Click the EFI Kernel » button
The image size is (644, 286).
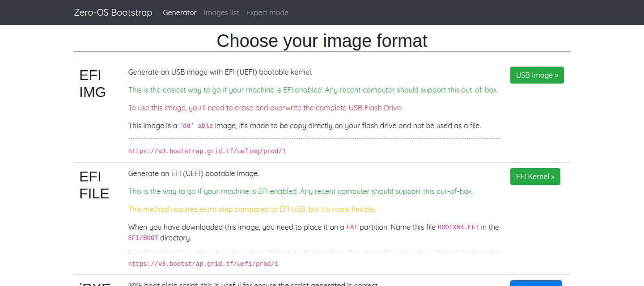pyautogui.click(x=535, y=177)
